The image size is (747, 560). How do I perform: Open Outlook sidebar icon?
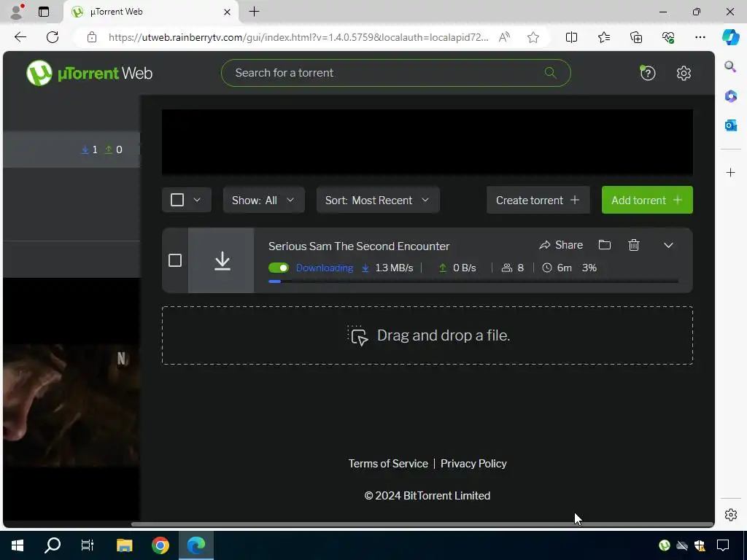(730, 125)
